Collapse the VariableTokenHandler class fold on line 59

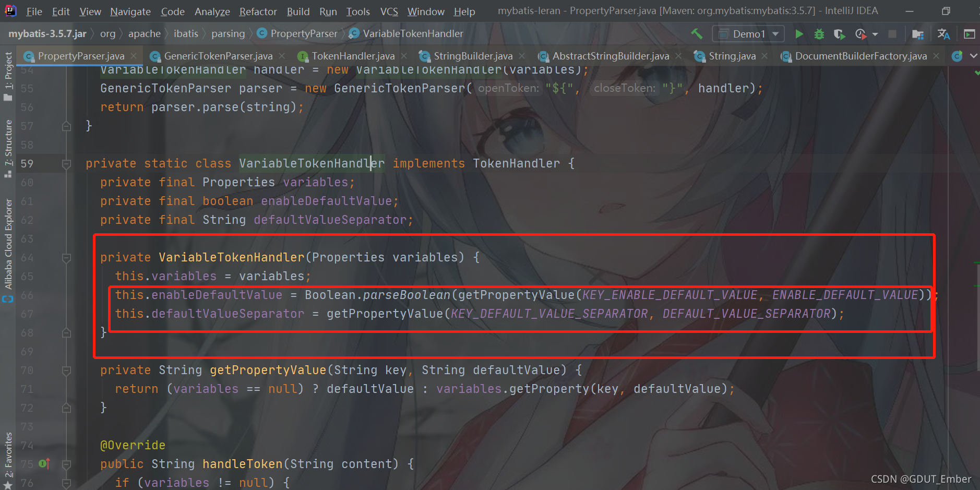[x=66, y=164]
